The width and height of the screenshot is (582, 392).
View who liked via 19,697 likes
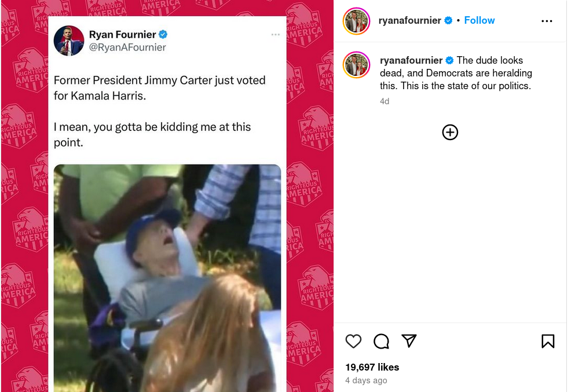pyautogui.click(x=372, y=367)
